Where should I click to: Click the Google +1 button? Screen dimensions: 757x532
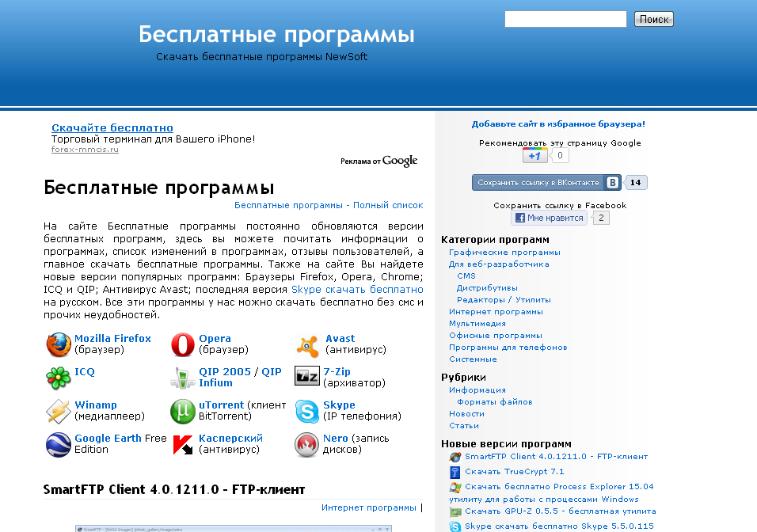[535, 155]
